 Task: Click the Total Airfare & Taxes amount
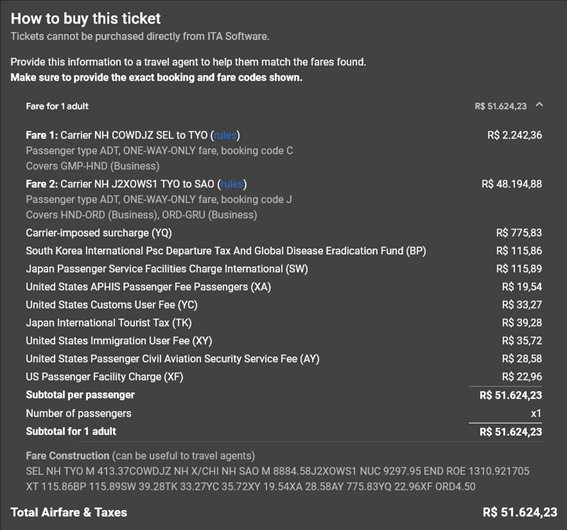[x=520, y=512]
